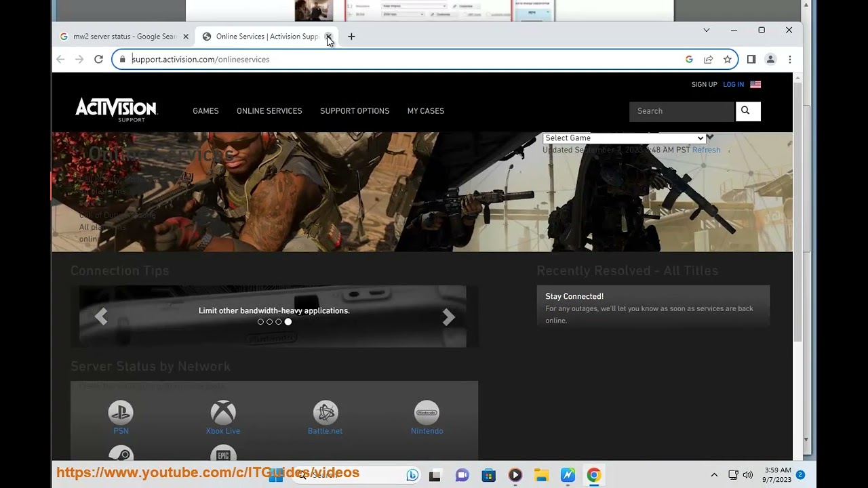Open the SUPPORT OPTIONS menu

pyautogui.click(x=355, y=111)
